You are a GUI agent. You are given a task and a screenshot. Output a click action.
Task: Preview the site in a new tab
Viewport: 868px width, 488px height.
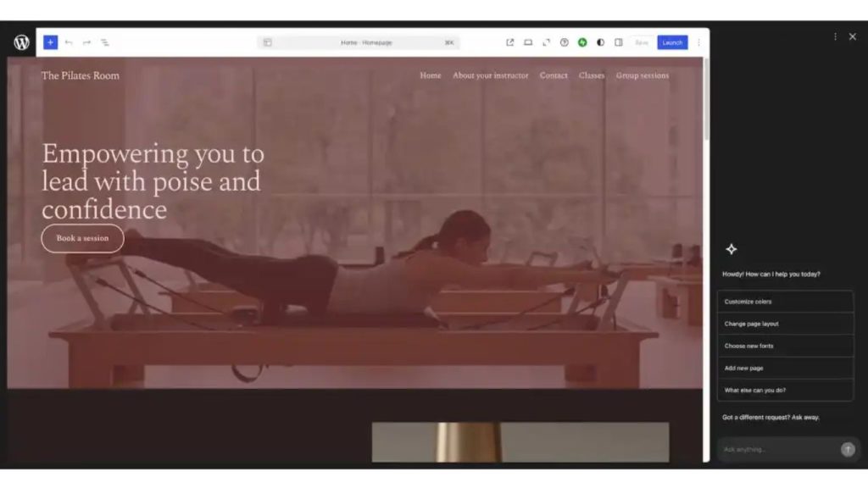[x=510, y=42]
